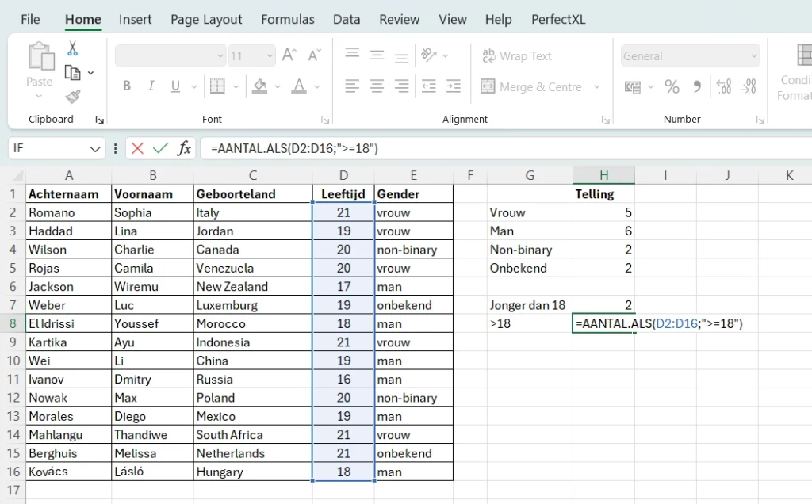Screen dimensions: 812x504
Task: Toggle Italic formatting
Action: tap(151, 86)
